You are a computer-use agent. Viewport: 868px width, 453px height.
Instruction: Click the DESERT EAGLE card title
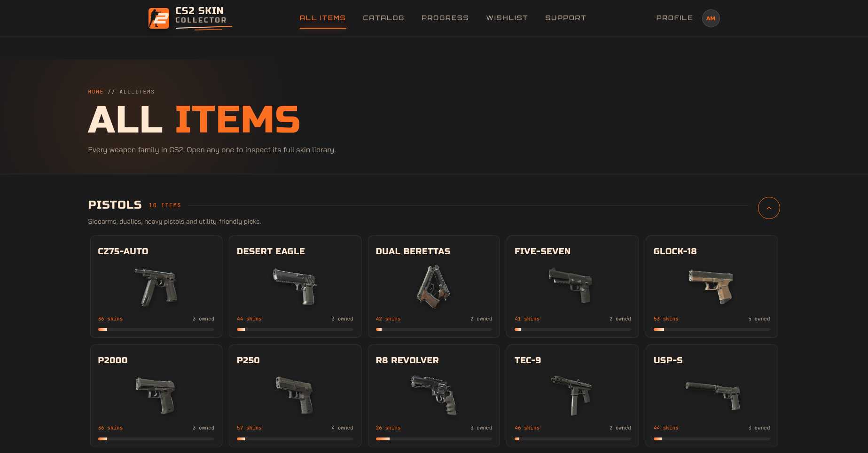271,251
